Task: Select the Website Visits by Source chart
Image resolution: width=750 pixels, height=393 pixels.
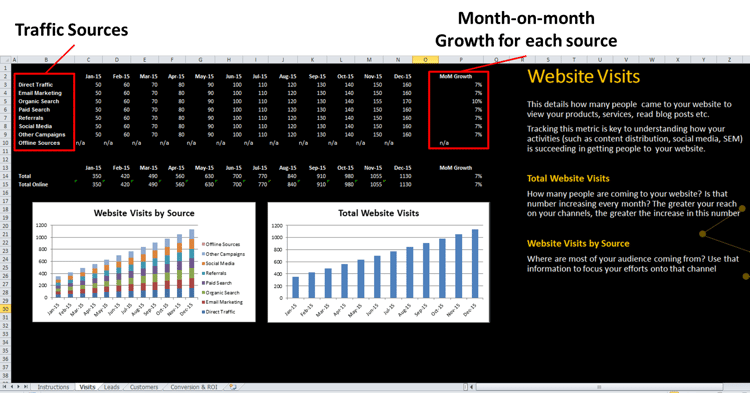Action: pos(144,262)
